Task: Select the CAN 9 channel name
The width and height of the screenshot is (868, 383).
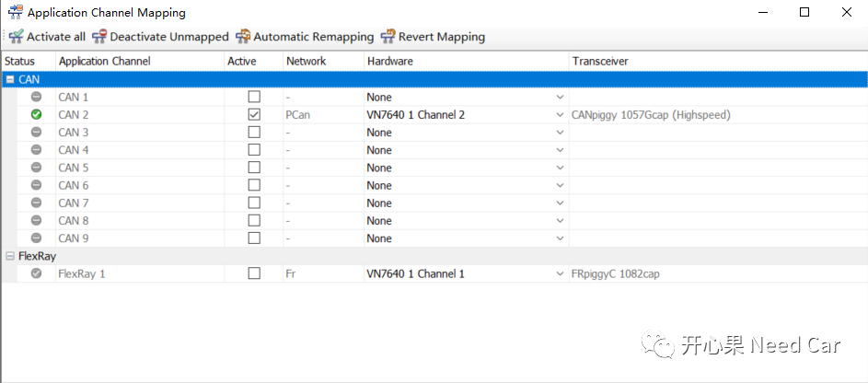Action: (74, 239)
